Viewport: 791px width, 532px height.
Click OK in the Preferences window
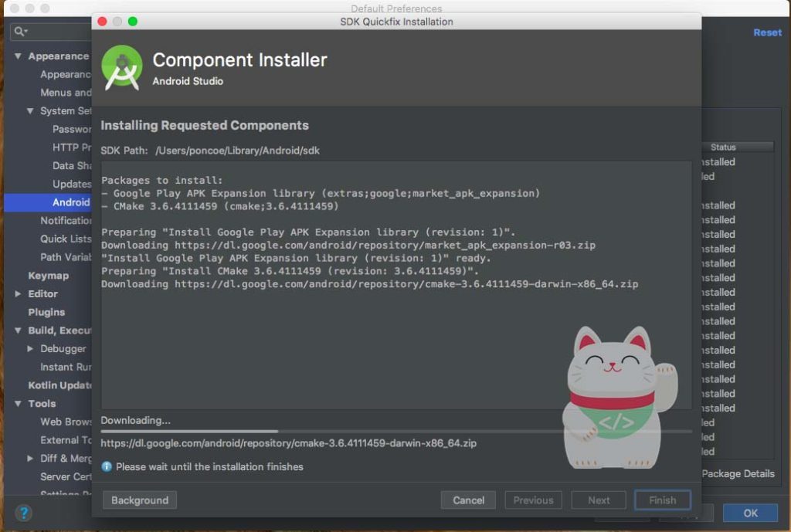click(750, 513)
